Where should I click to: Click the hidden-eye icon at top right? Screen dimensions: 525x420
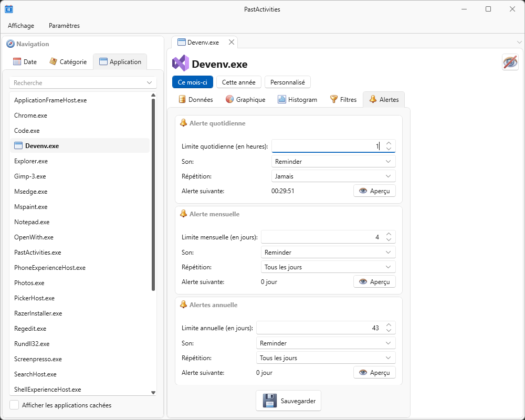pyautogui.click(x=510, y=62)
